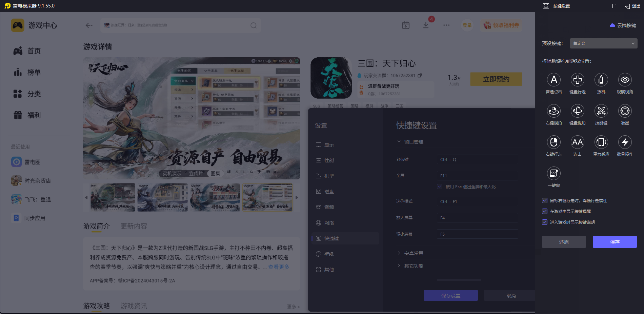Toggle 进入游戏时显示按键说明 checkbox
644x314 pixels.
point(545,222)
